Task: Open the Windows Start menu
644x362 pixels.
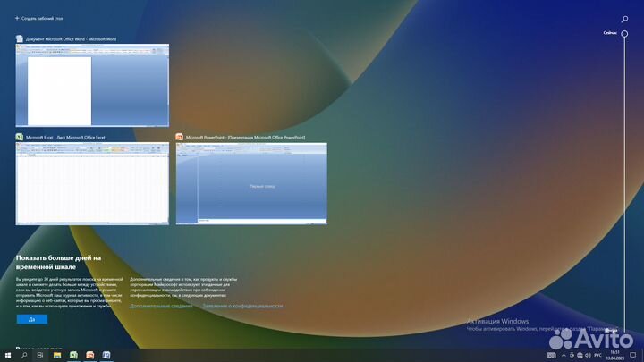Action: [x=8, y=355]
